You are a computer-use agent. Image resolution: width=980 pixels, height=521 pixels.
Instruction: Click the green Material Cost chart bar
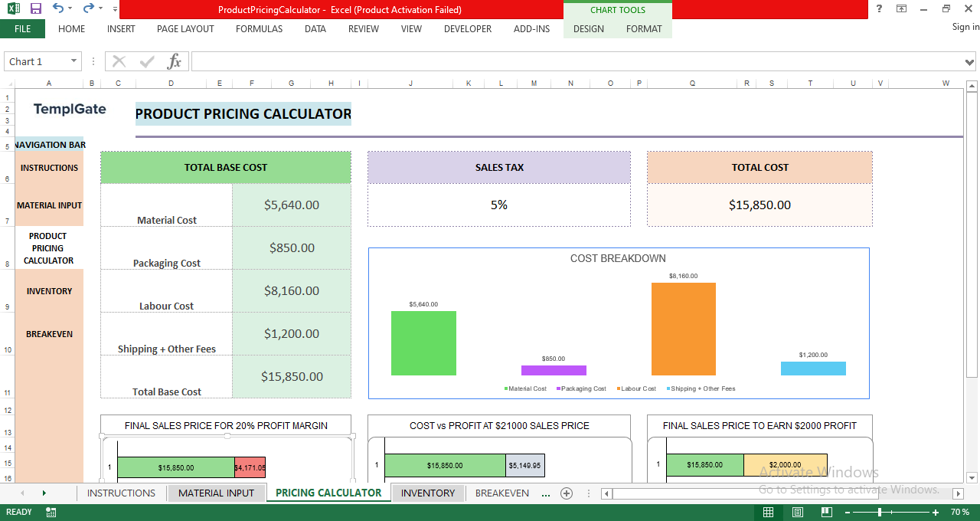pyautogui.click(x=423, y=343)
